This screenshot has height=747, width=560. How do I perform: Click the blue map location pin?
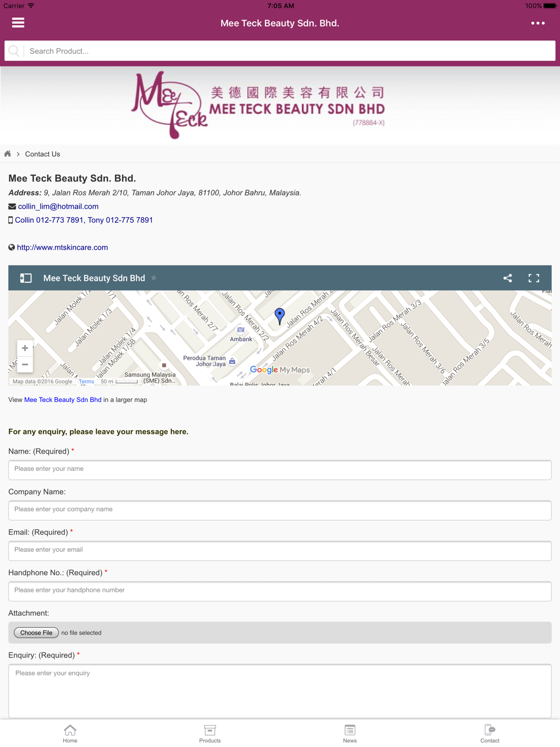click(280, 316)
